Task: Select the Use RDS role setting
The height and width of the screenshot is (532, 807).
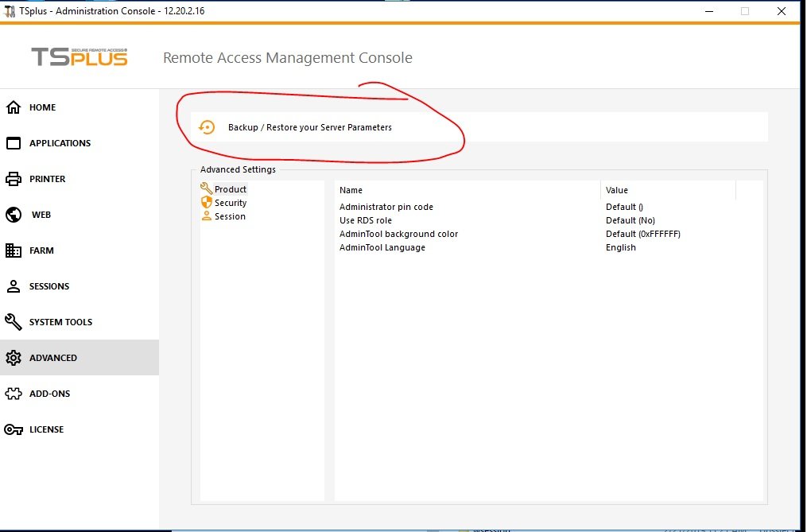Action: click(x=366, y=220)
